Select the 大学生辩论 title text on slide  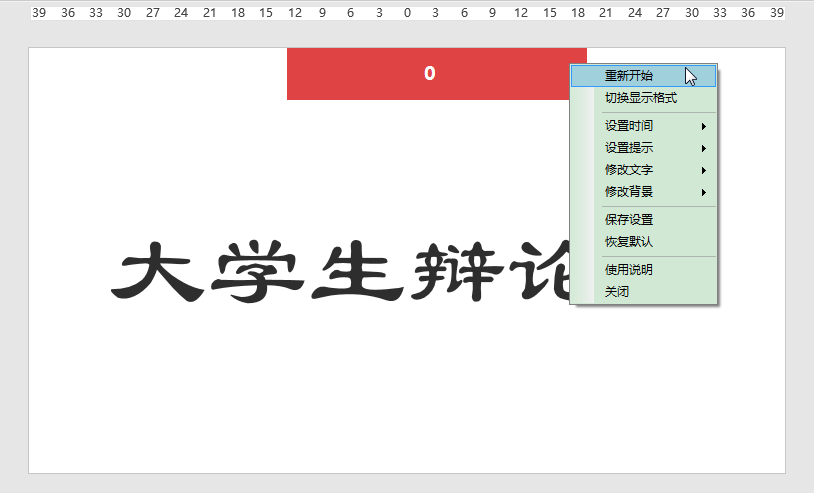(x=340, y=271)
